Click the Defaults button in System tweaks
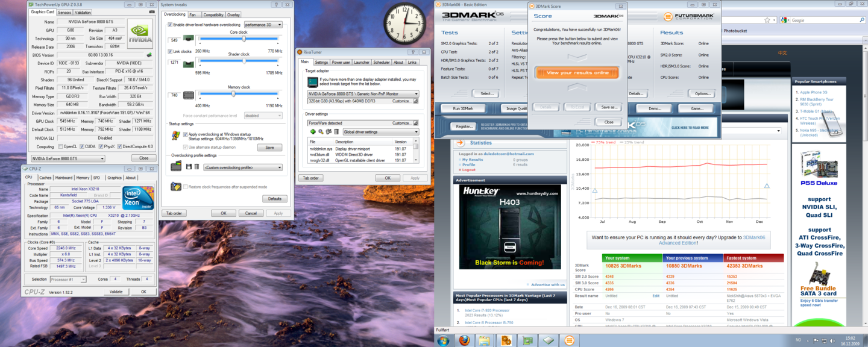868x347 pixels. pyautogui.click(x=274, y=199)
